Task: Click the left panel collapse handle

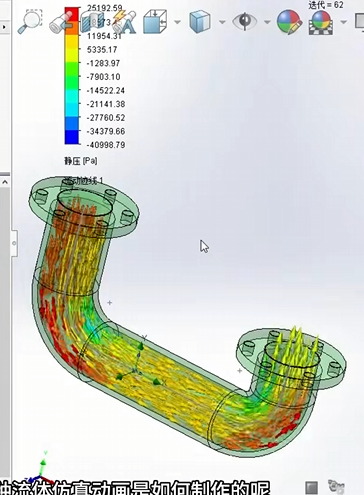Action: click(x=14, y=243)
